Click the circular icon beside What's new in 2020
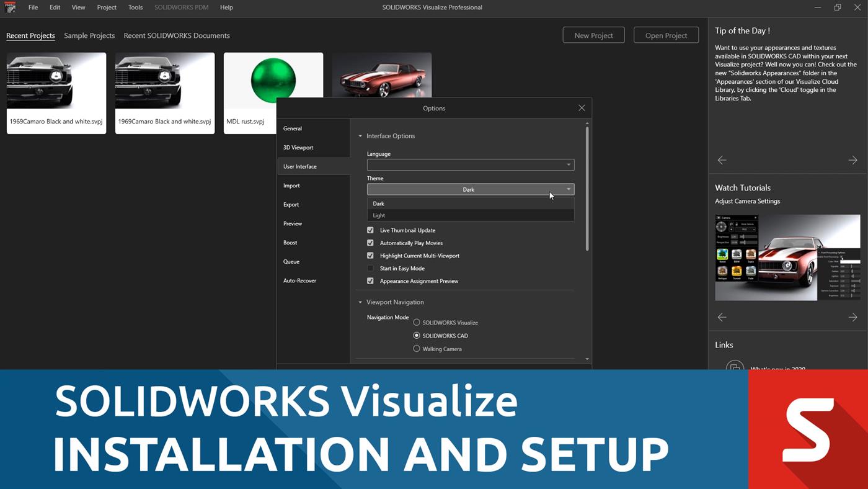This screenshot has width=868, height=489. click(734, 367)
